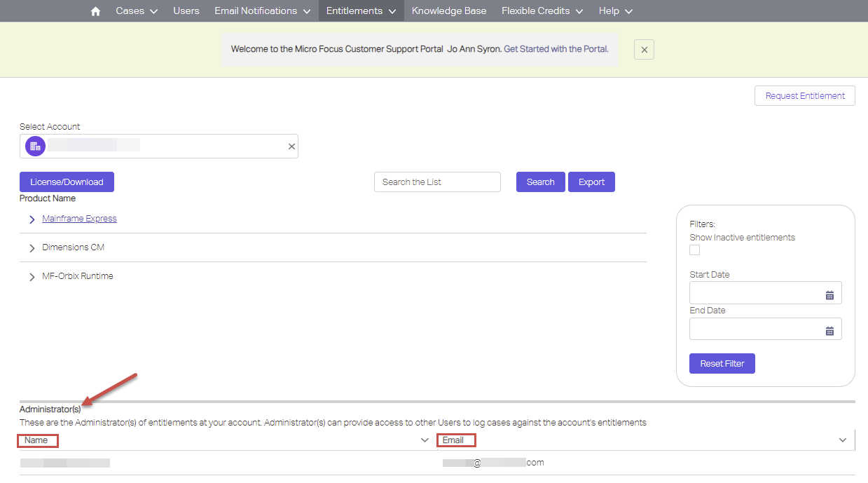Open the Email column dropdown chevron

point(843,440)
